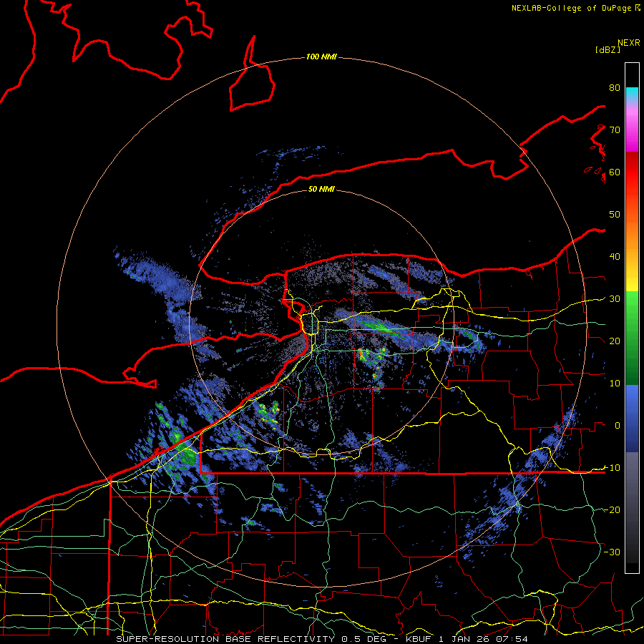
Task: Click the NEXR label above the color scale
Action: coord(629,43)
